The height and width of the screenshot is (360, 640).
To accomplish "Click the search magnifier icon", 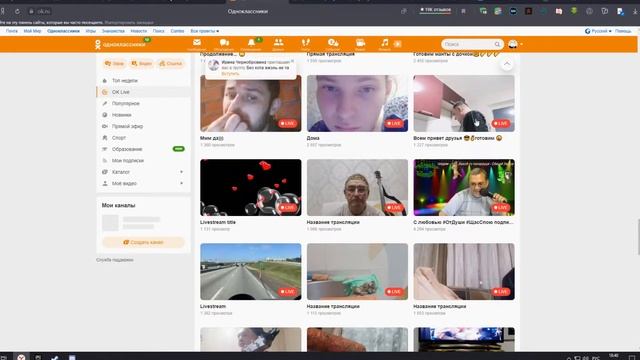I will tap(497, 44).
